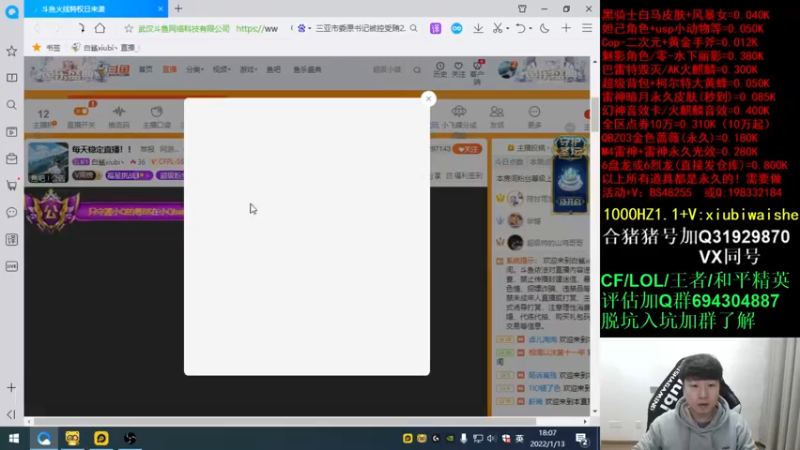800x450 pixels.
Task: Click the magnifier search button in toolbar
Action: click(x=414, y=29)
